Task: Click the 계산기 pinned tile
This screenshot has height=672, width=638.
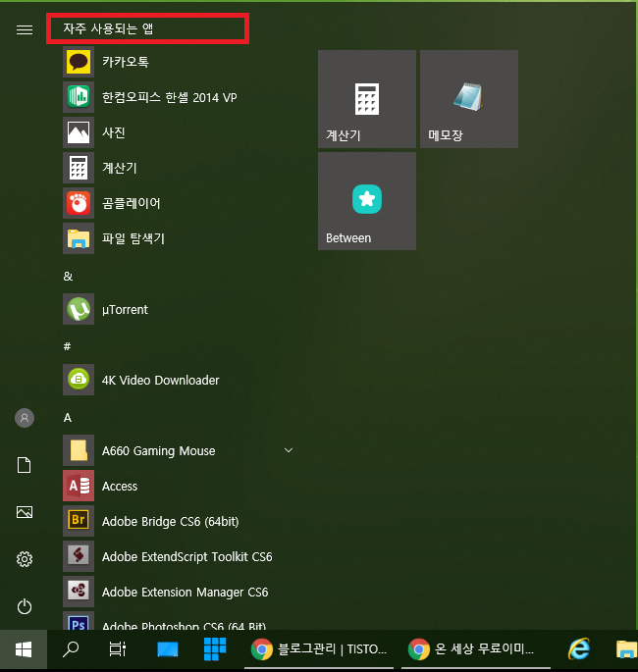Action: pos(367,99)
